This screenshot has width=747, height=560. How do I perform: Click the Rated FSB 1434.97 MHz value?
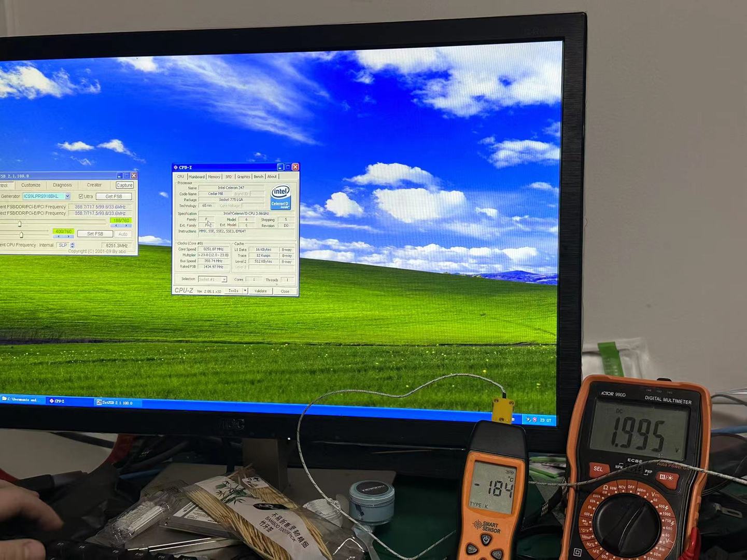[213, 267]
